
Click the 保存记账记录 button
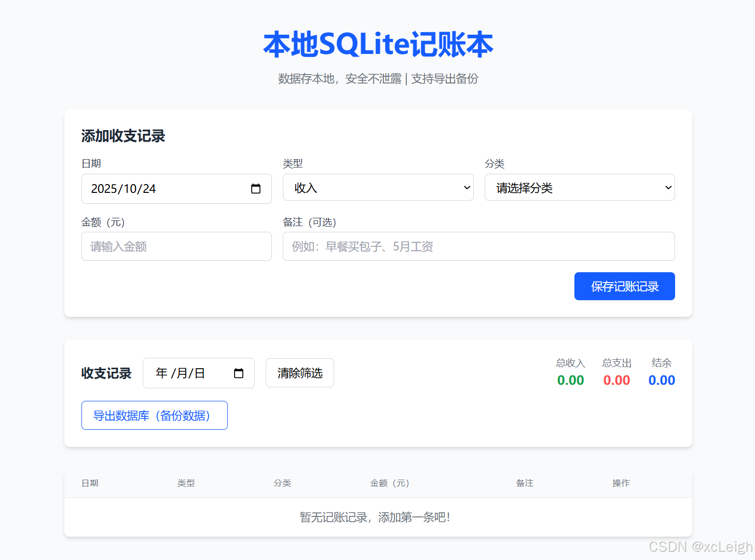tap(624, 286)
